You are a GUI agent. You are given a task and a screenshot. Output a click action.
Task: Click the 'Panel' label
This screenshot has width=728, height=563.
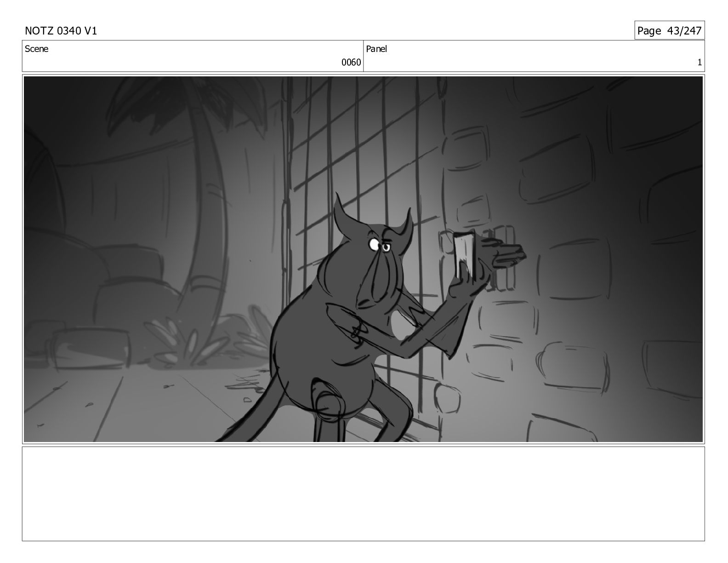point(376,49)
